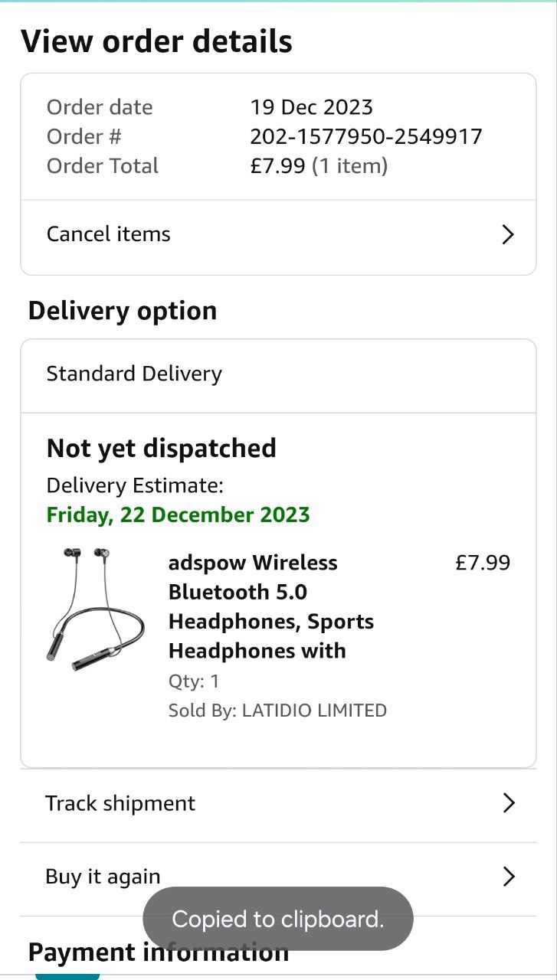Click the Standard Delivery option
The height and width of the screenshot is (980, 557).
(x=134, y=374)
